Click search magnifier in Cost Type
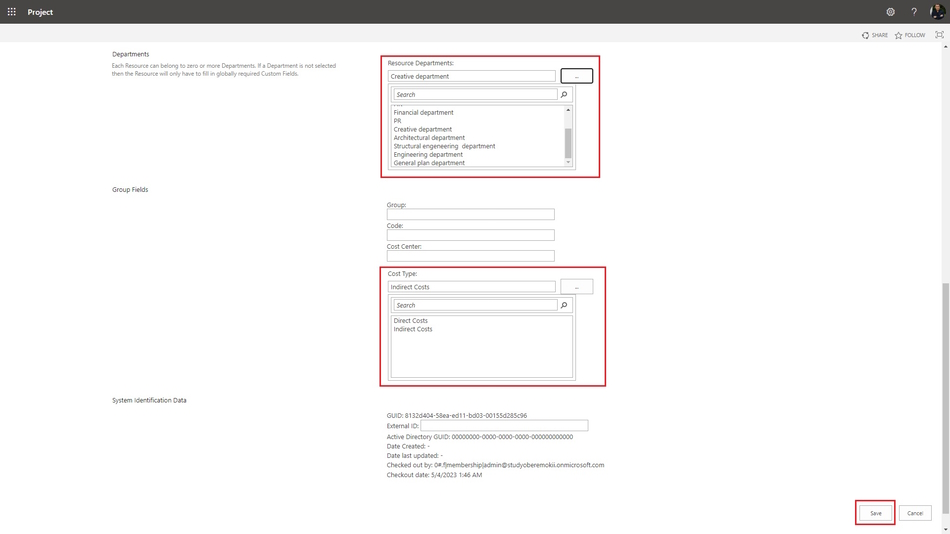This screenshot has height=534, width=950. click(564, 305)
